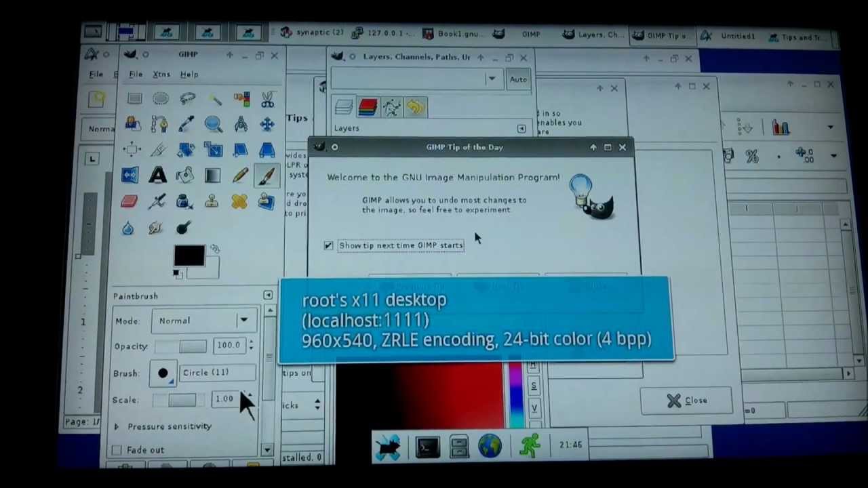
Task: Expand Pressure sensitivity options
Action: (116, 426)
